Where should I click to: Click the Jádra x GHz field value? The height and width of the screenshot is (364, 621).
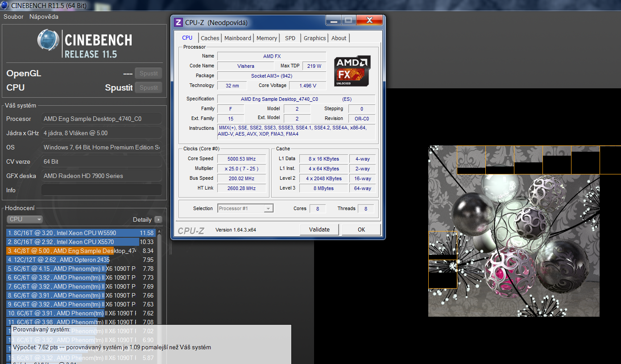(102, 133)
